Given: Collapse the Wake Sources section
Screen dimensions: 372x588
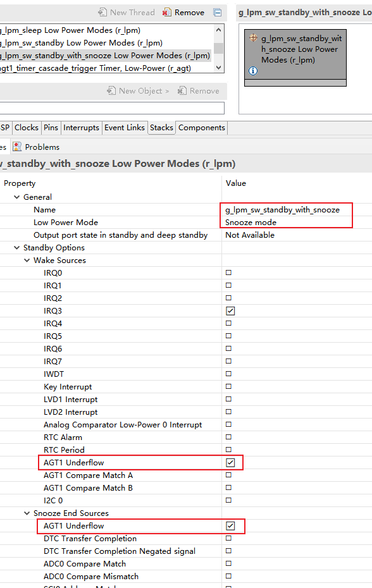Looking at the screenshot, I should [27, 260].
